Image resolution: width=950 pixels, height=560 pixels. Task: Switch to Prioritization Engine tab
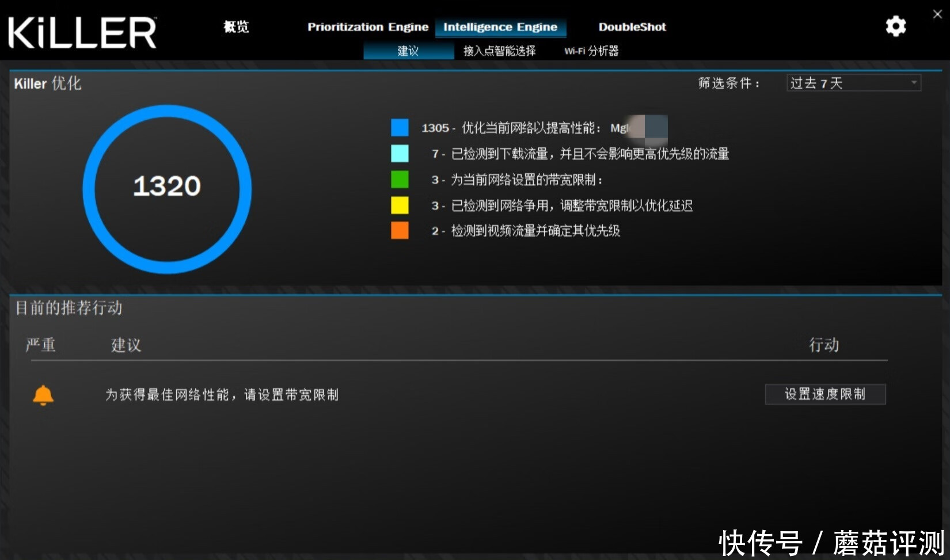coord(368,27)
